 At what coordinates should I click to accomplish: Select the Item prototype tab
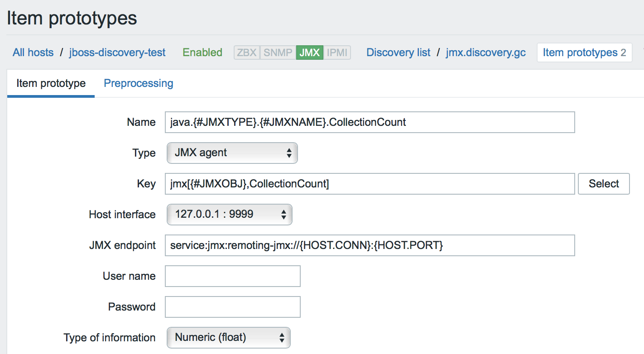(50, 83)
